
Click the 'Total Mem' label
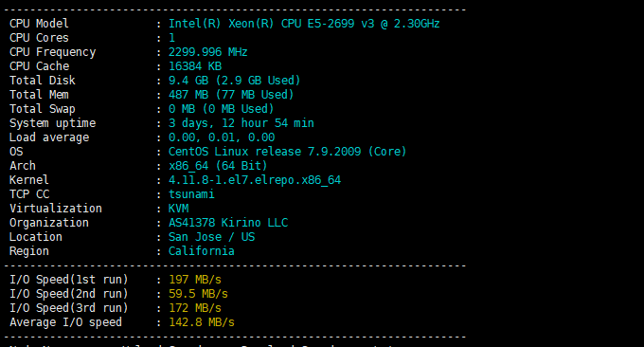tap(39, 95)
